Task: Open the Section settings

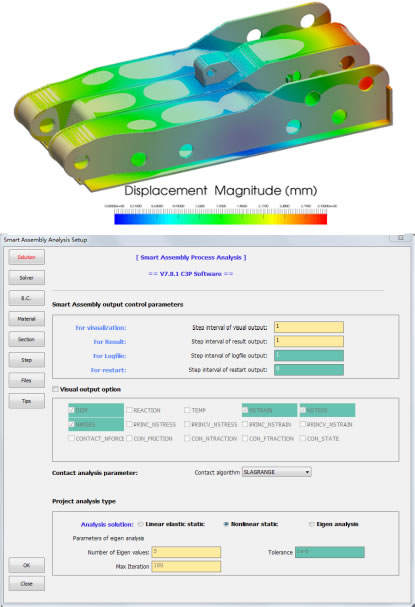Action: [x=26, y=339]
